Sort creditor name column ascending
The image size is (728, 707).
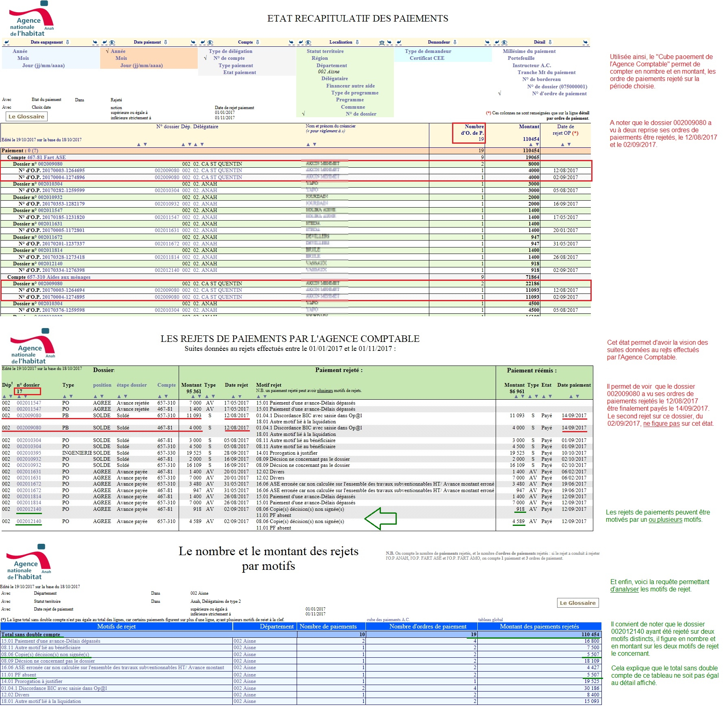(308, 144)
